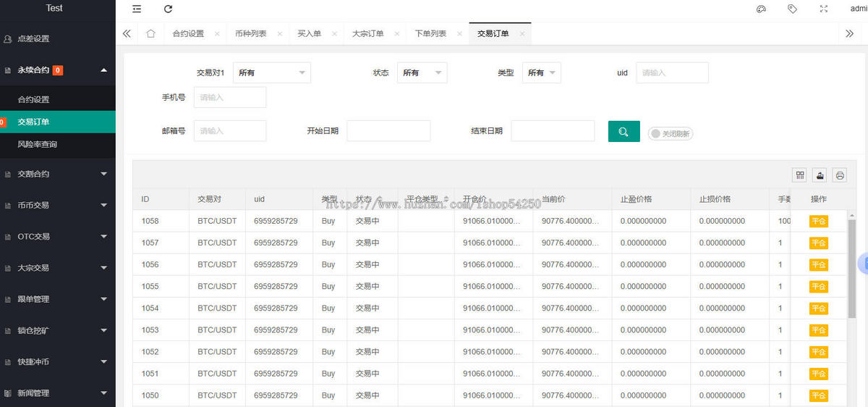Select 交易订单 in the sidebar
868x407 pixels.
(x=58, y=122)
